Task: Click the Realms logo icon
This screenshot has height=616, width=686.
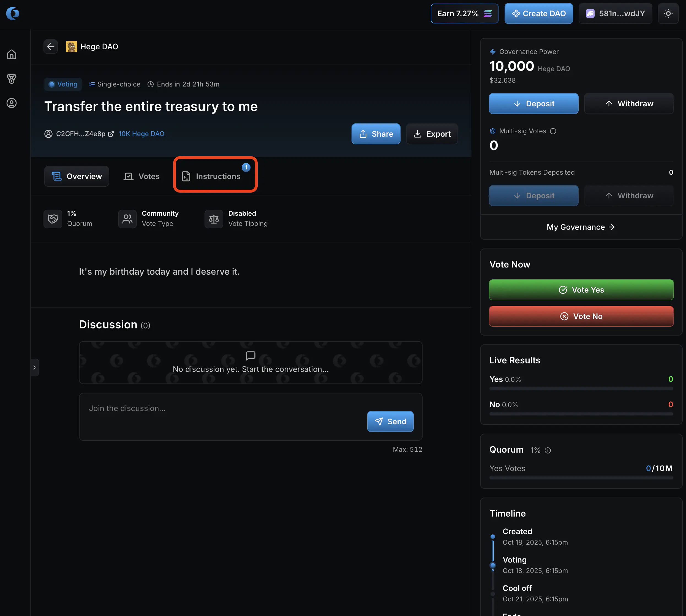Action: click(12, 13)
